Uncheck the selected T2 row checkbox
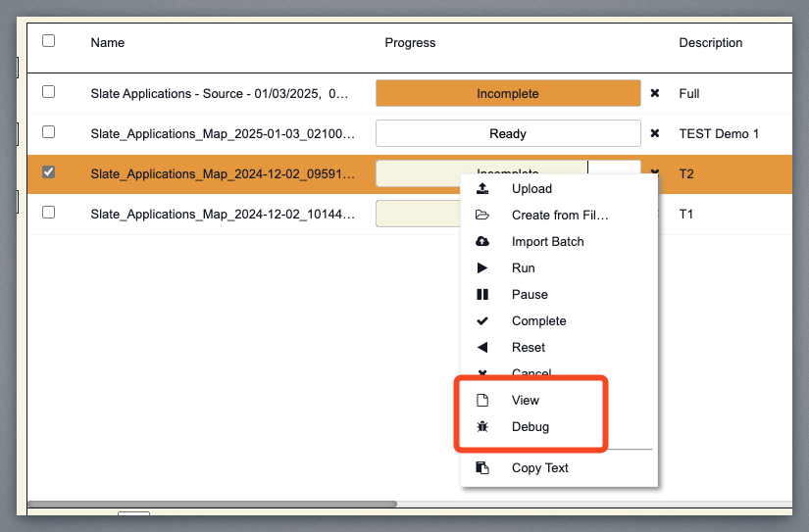 point(48,172)
